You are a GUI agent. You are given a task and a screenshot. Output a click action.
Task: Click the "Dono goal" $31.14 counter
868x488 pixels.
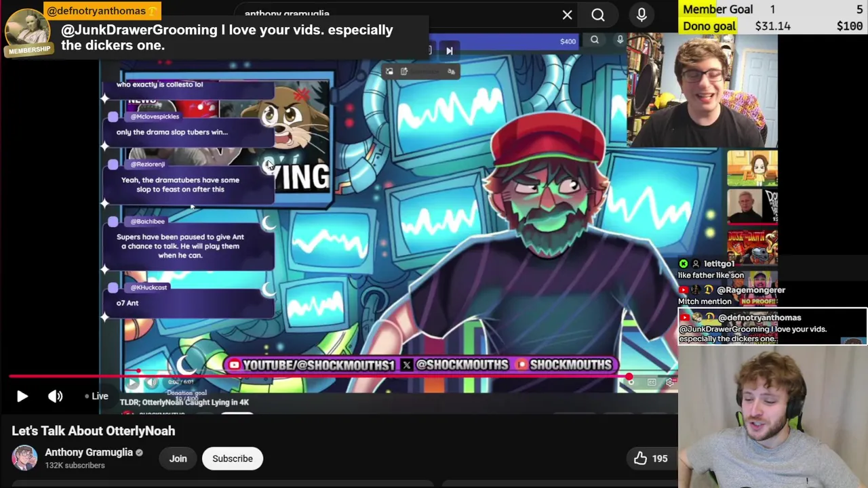(x=773, y=26)
